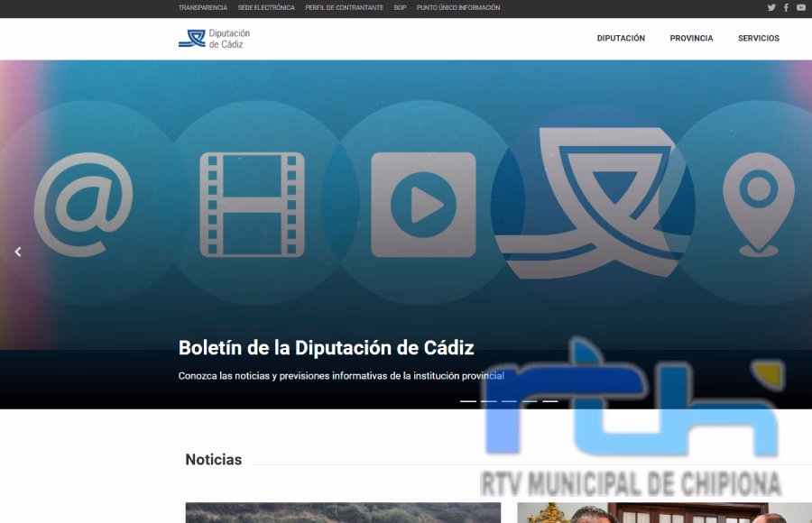Open the DIPUTACIÓN navigation menu
Viewport: 812px width, 523px height.
620,38
